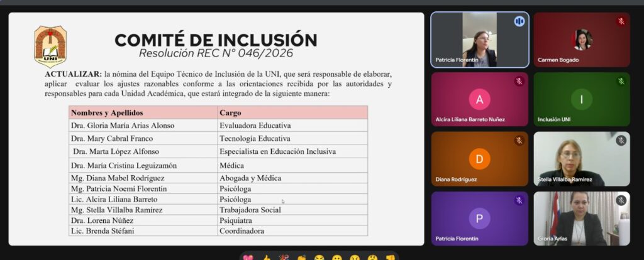
Task: Click the UNI logo on the shared slide
Action: click(50, 46)
